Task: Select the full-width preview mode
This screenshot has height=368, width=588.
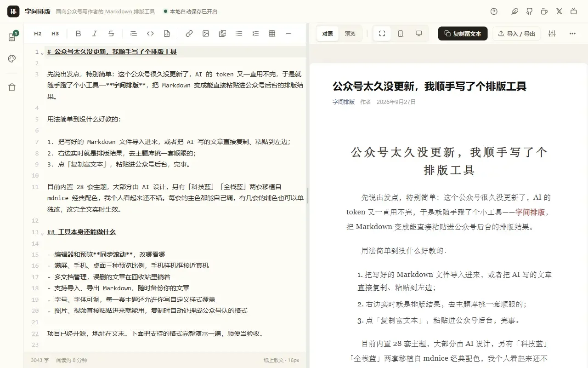Action: pyautogui.click(x=382, y=34)
